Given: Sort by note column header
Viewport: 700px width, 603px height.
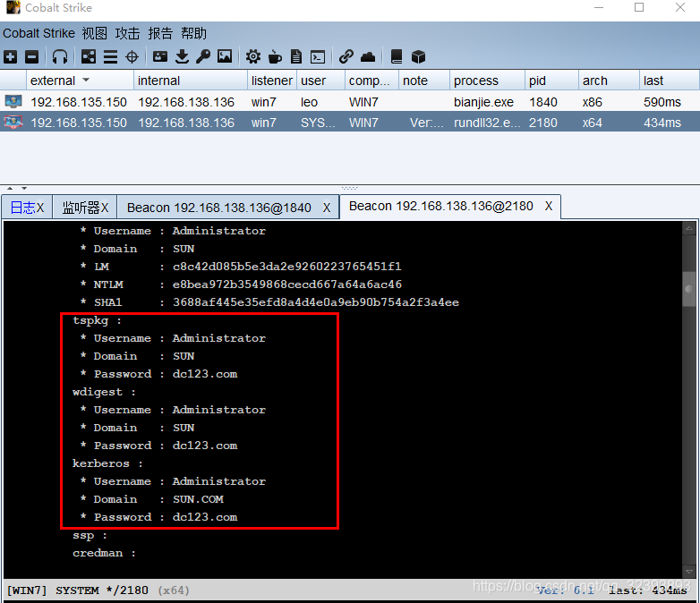Looking at the screenshot, I should pos(423,81).
